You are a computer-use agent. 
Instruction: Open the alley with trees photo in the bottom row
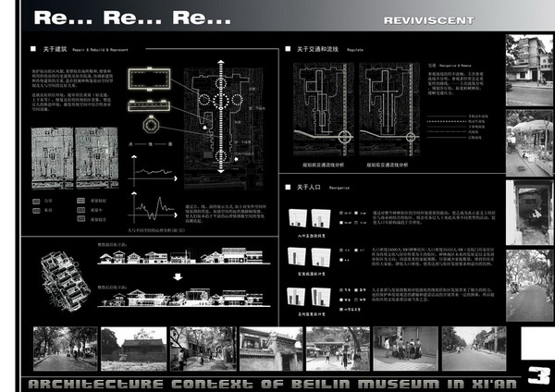[203, 349]
